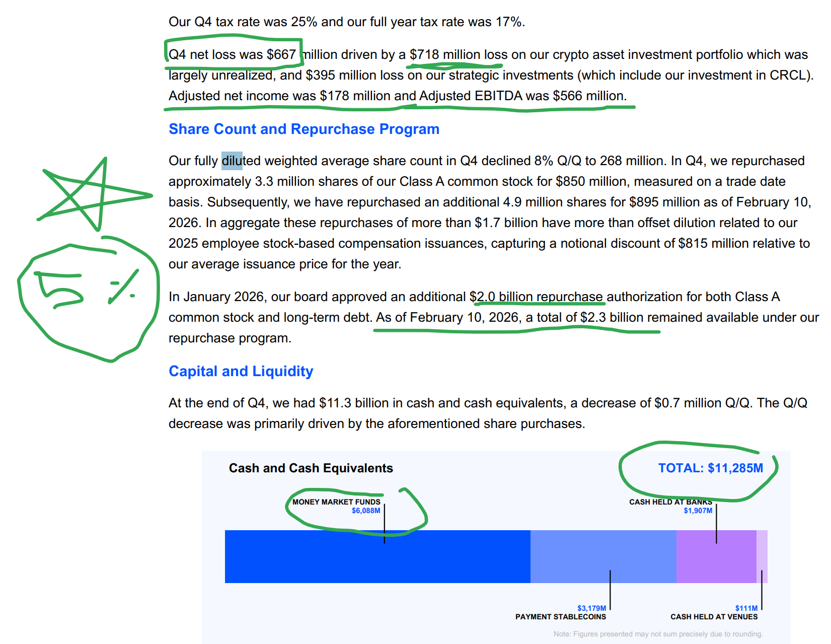831x644 pixels.
Task: Click the "$718 million loss" text
Action: [x=459, y=54]
